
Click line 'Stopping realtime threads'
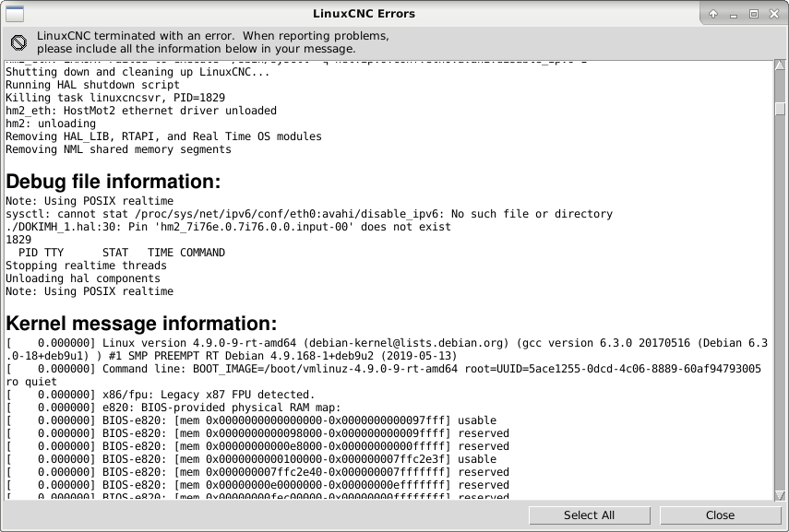coord(86,266)
